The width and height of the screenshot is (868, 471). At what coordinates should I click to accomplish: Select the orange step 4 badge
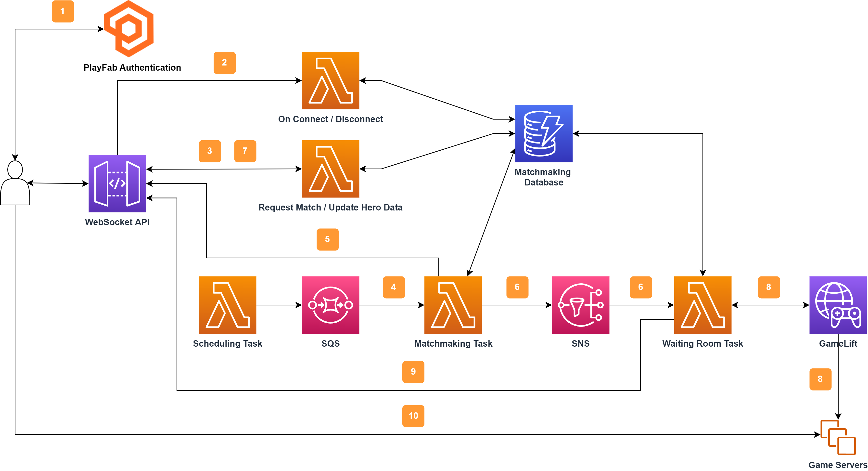click(x=394, y=287)
